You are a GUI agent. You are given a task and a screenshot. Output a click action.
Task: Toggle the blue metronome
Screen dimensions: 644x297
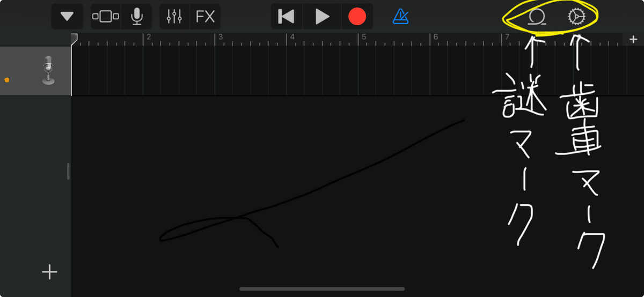tap(400, 17)
